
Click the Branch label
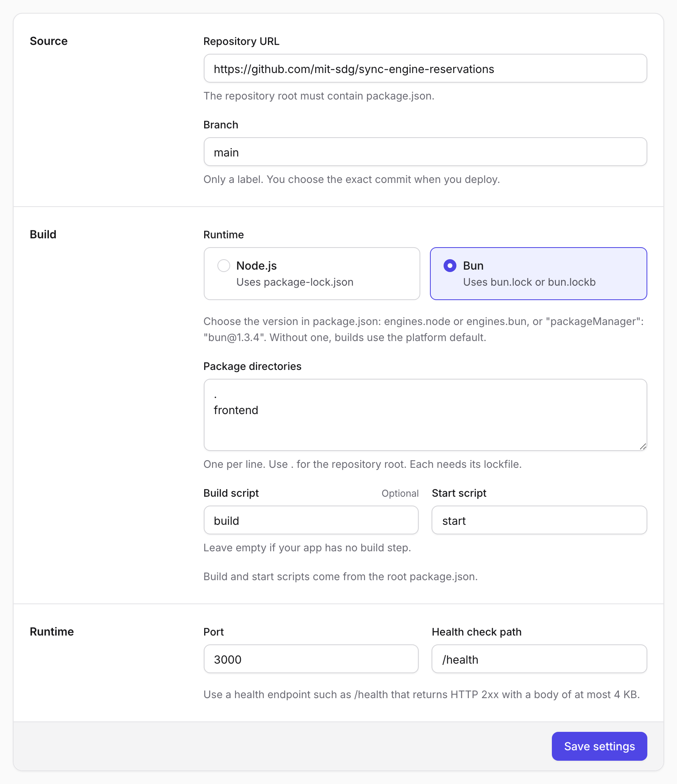pos(221,125)
